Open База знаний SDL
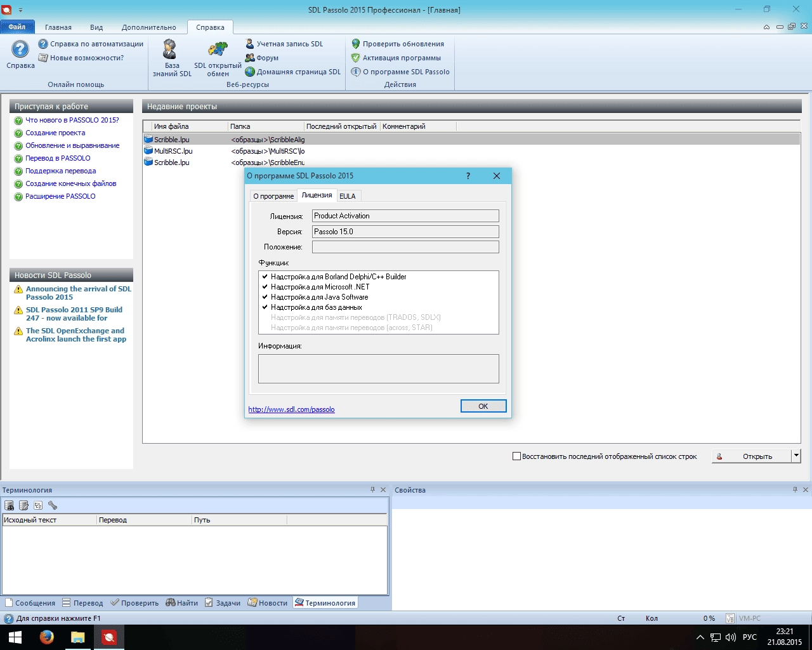The image size is (812, 650). tap(172, 58)
